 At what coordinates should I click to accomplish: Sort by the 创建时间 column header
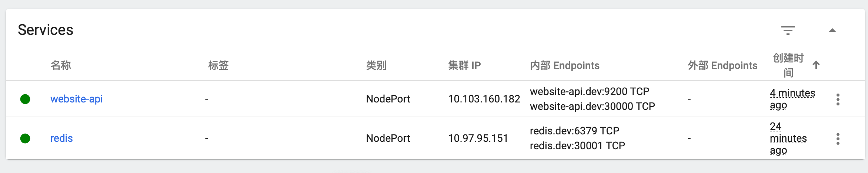788,65
